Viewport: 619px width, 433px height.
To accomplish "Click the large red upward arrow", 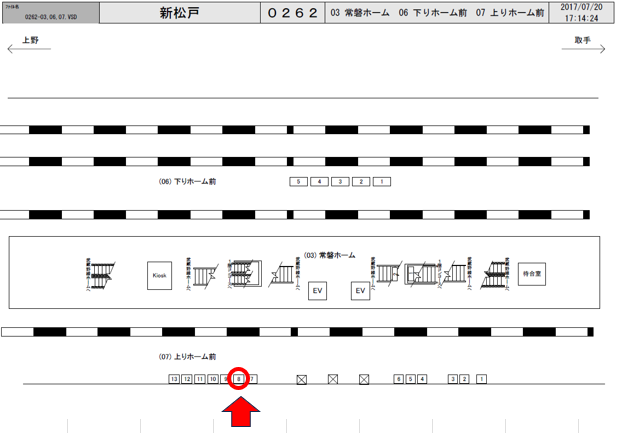I will point(239,413).
